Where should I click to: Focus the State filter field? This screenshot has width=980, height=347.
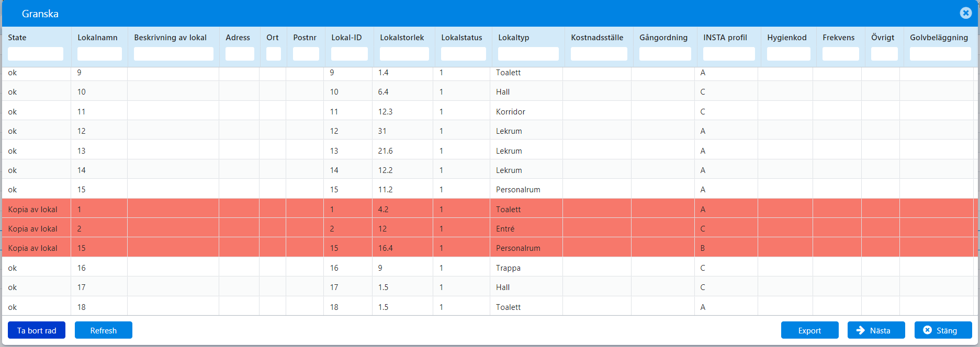[36, 54]
